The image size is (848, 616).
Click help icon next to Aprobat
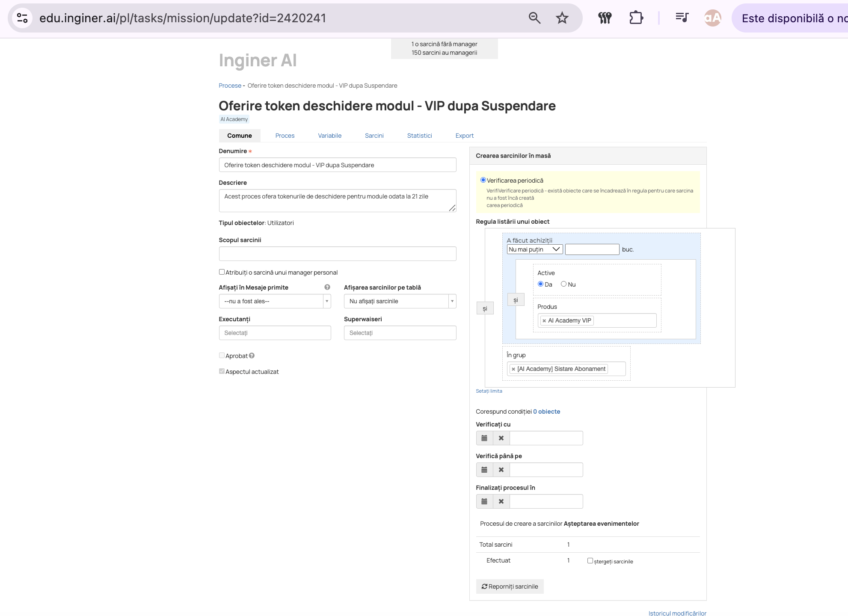tap(252, 355)
